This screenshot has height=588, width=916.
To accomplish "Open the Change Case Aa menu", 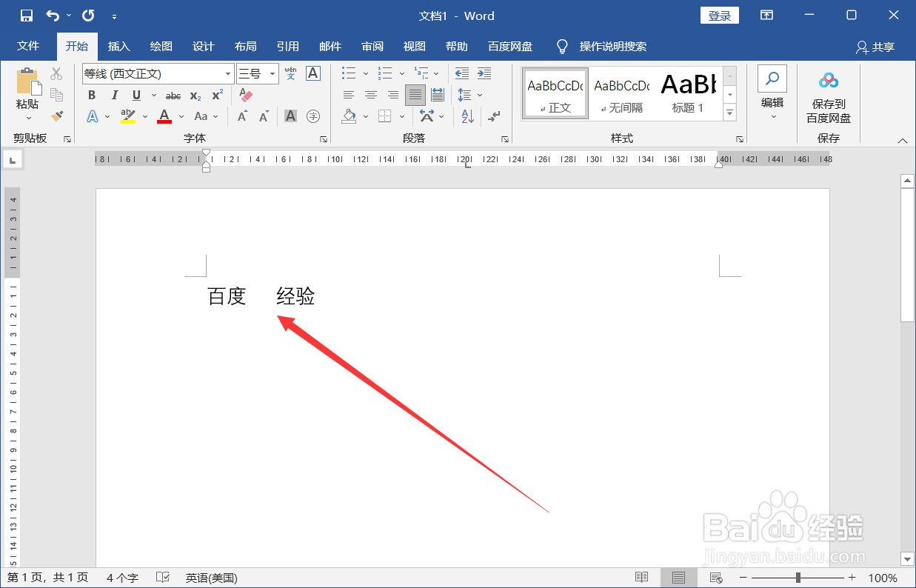I will tap(201, 116).
